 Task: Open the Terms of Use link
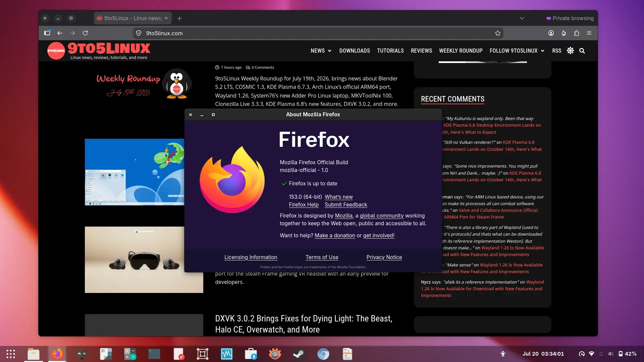click(x=322, y=257)
